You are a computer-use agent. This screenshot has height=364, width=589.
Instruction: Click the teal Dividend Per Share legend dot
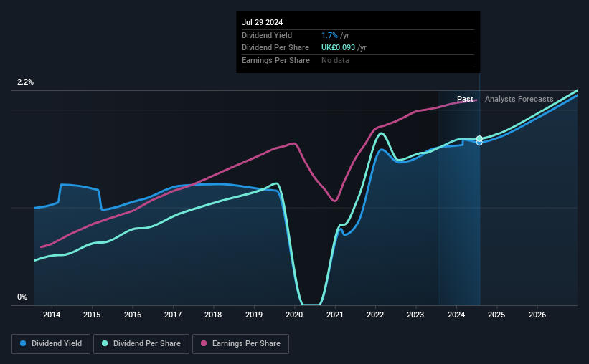[105, 343]
